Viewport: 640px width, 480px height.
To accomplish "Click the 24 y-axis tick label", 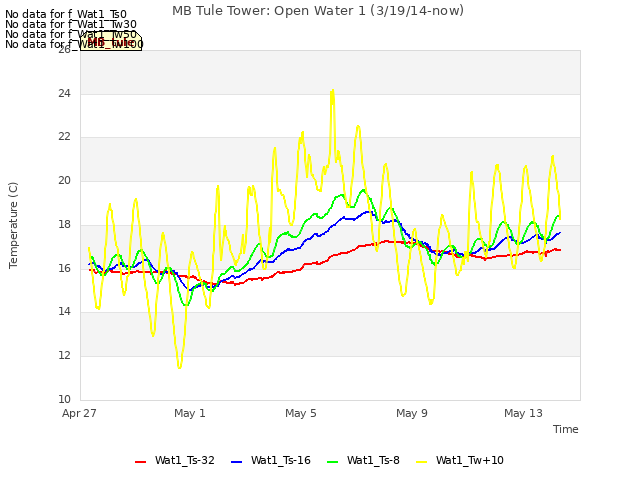I will 64,93.
